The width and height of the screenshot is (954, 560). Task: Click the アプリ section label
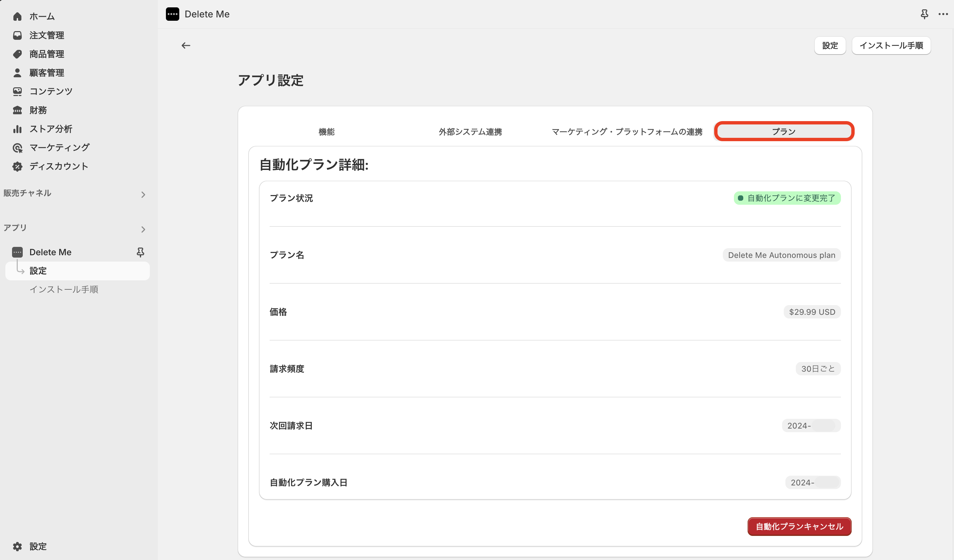[x=15, y=227]
